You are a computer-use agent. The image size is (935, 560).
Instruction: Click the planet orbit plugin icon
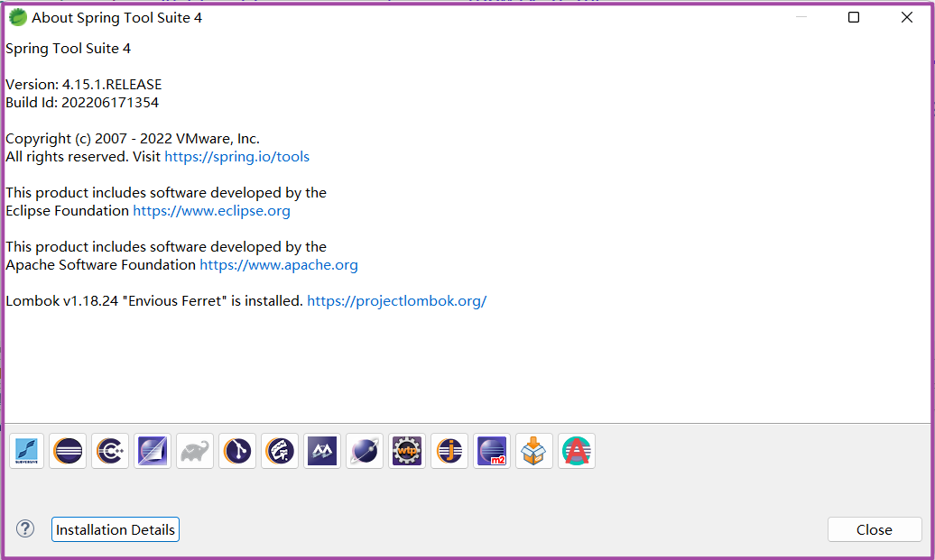click(365, 451)
